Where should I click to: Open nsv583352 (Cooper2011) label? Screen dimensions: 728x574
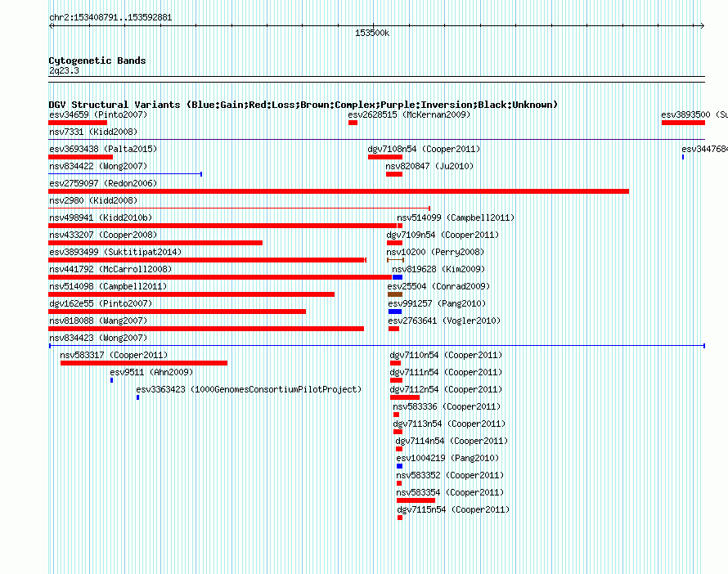click(450, 475)
